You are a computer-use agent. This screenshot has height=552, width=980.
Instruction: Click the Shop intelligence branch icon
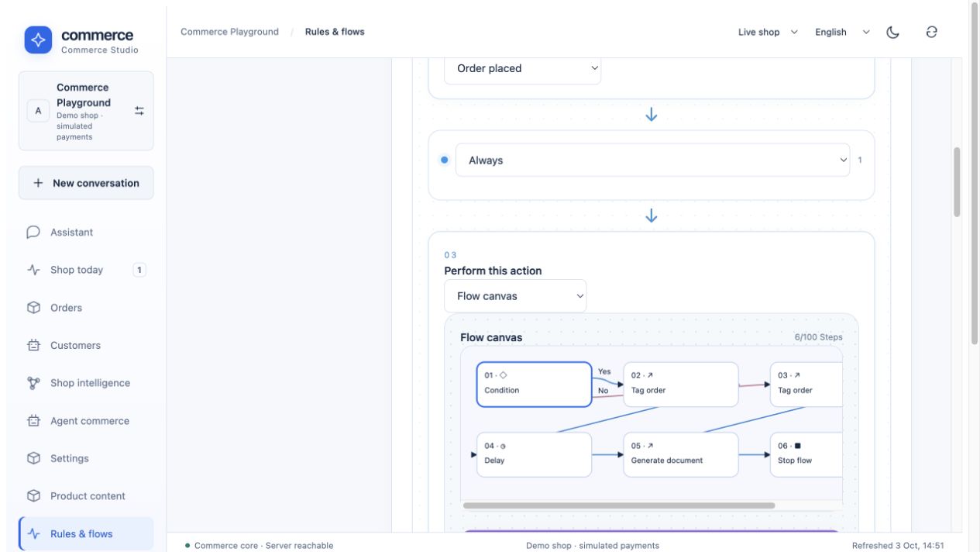point(33,383)
